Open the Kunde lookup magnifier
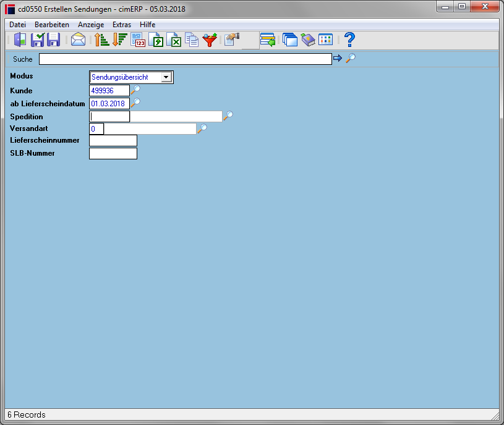This screenshot has height=425, width=504. (135, 90)
